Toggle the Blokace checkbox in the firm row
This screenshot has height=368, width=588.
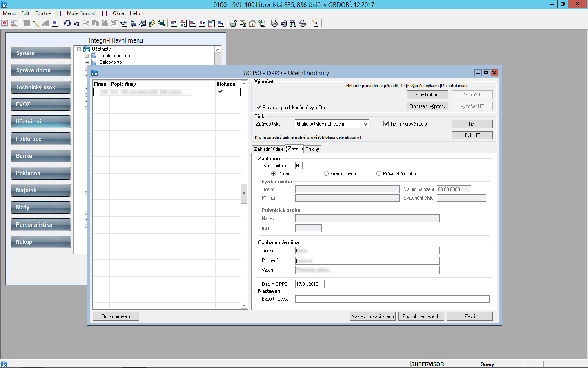(x=220, y=92)
